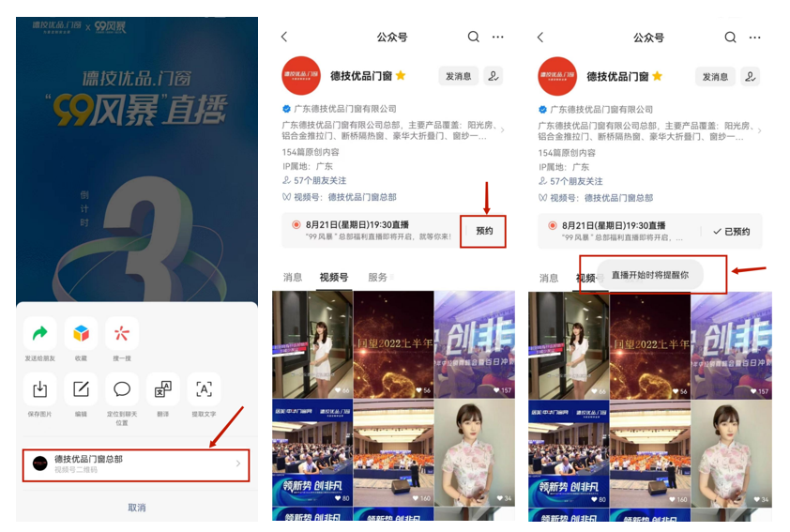Open 157-likes 创非凡 video in right screen
The width and height of the screenshot is (790, 532).
click(x=731, y=345)
